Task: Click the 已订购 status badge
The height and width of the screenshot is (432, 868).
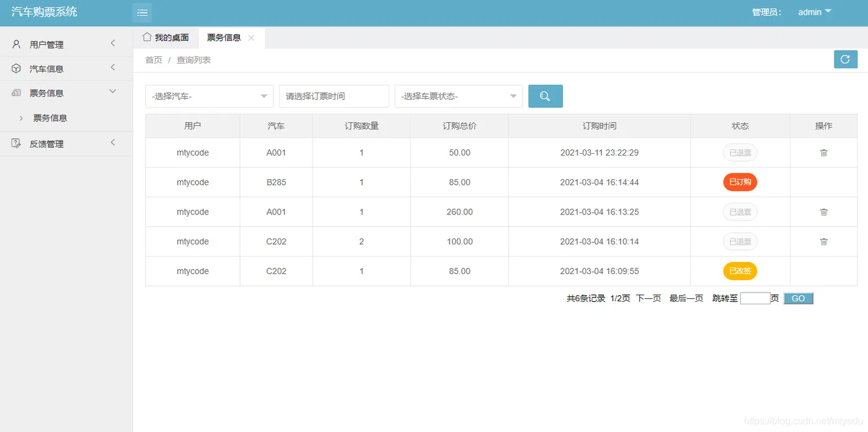Action: [740, 182]
